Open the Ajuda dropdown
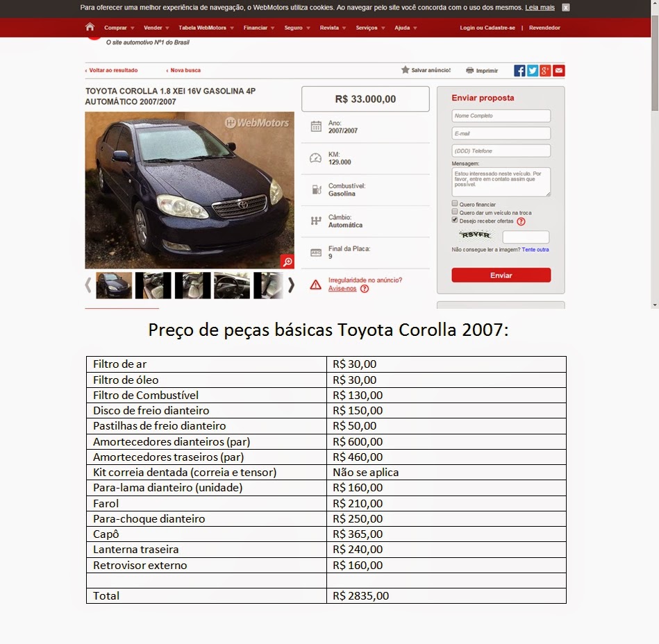 tap(406, 28)
